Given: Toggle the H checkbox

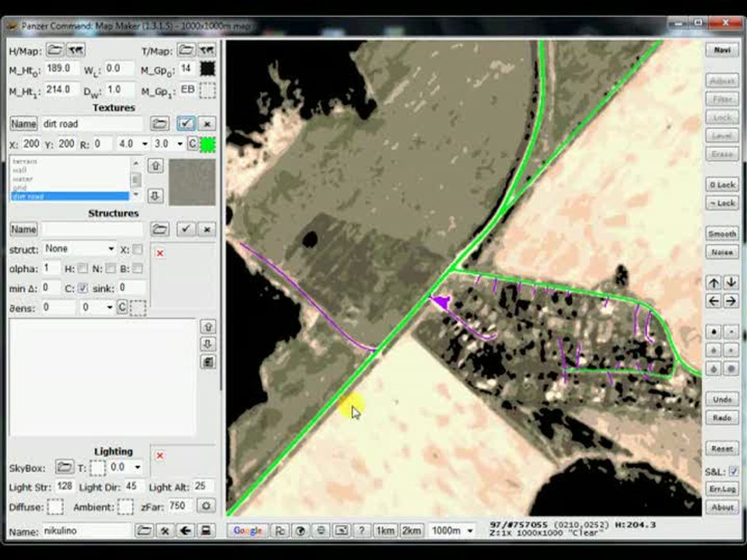Looking at the screenshot, I should (82, 268).
